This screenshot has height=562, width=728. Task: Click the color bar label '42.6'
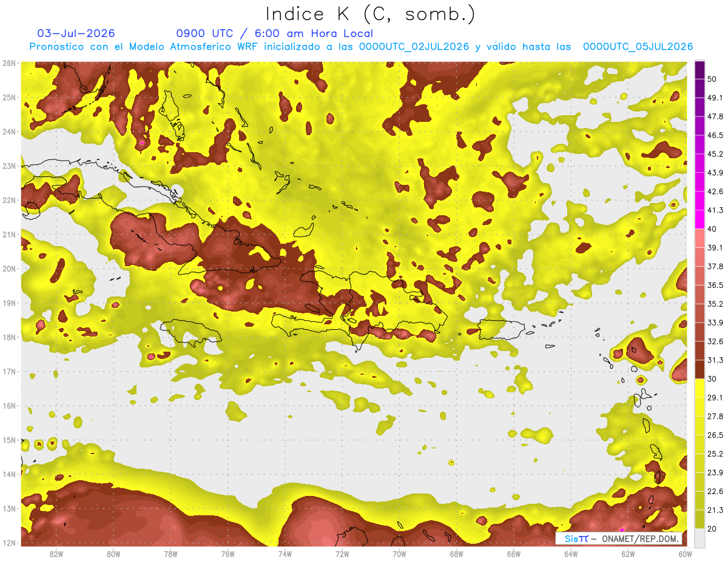(715, 192)
